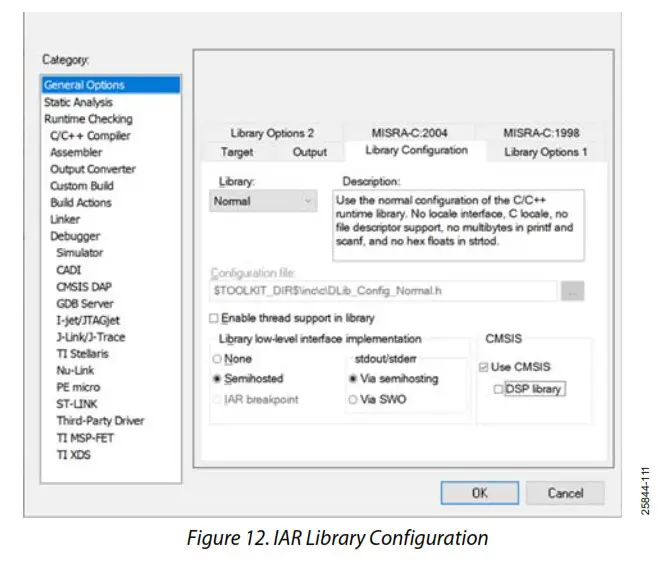Select I-jet/JTAGjet category
The image size is (664, 561).
88,321
